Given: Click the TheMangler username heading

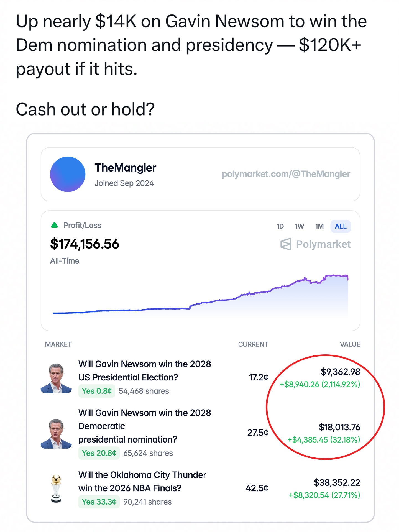Looking at the screenshot, I should point(125,168).
